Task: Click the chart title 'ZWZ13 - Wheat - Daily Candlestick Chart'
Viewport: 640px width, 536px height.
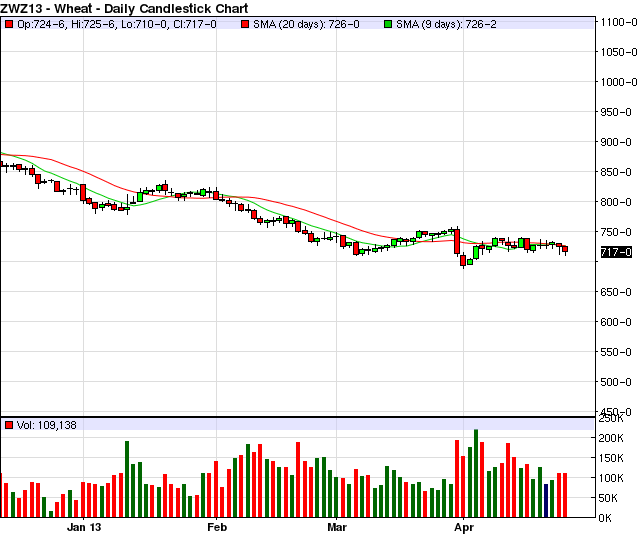Action: pyautogui.click(x=124, y=8)
